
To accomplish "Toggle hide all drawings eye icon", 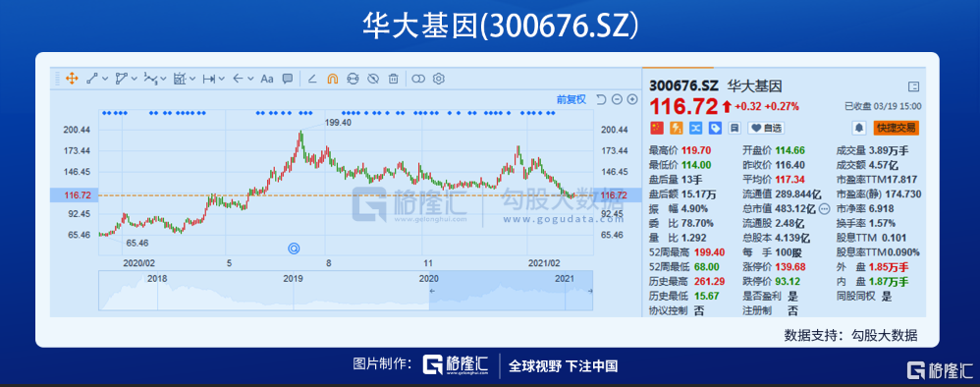I will click(373, 79).
